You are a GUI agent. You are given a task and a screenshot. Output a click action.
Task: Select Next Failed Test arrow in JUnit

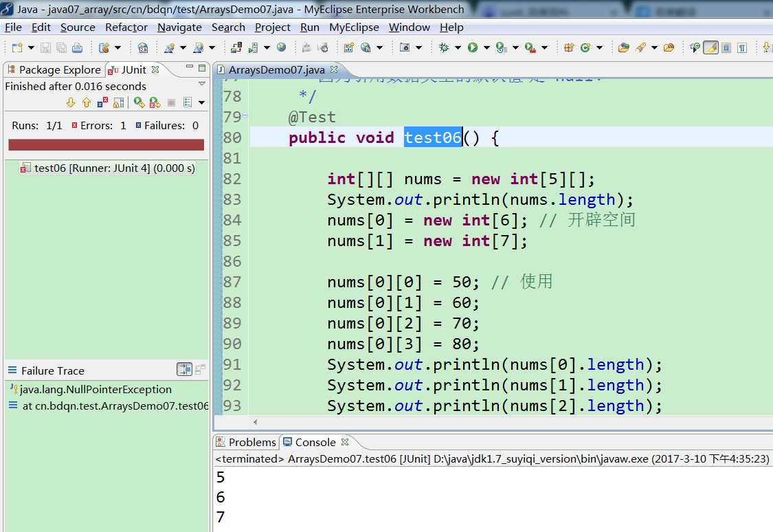(71, 102)
